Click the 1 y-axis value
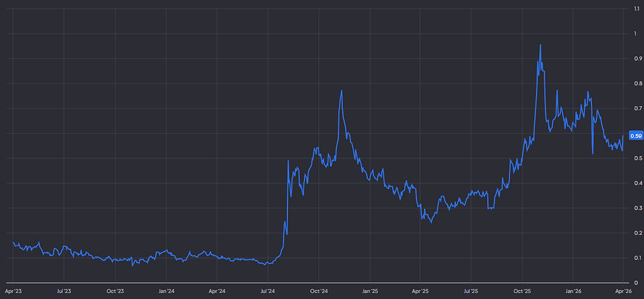 coord(635,34)
